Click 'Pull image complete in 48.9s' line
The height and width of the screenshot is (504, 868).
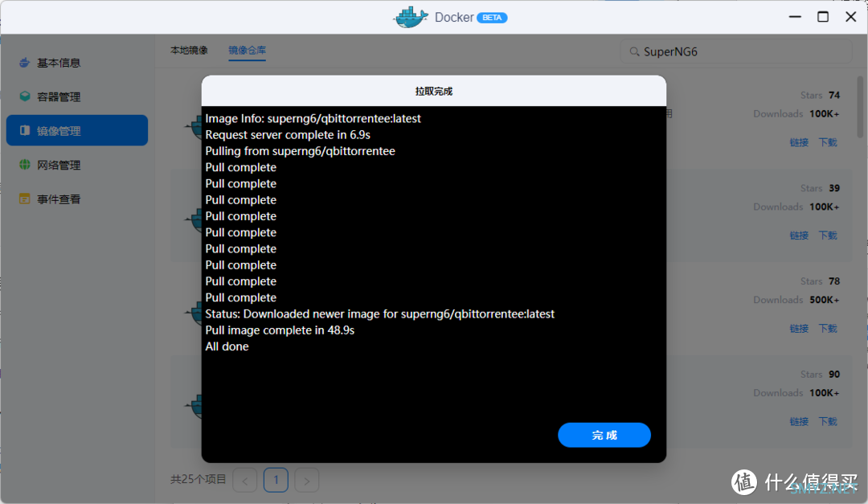[280, 330]
